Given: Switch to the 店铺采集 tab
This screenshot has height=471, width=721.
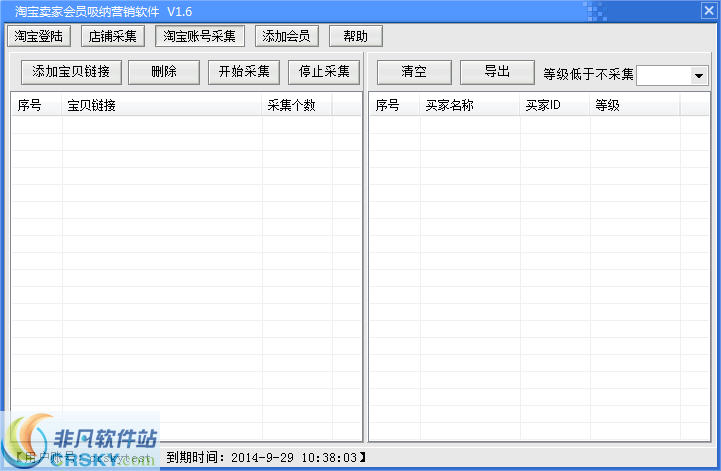Looking at the screenshot, I should [x=113, y=36].
